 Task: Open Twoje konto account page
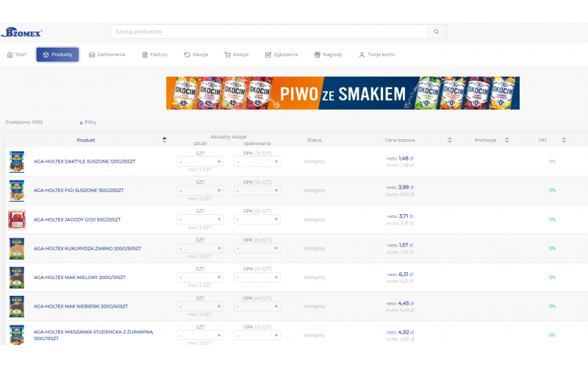[377, 54]
